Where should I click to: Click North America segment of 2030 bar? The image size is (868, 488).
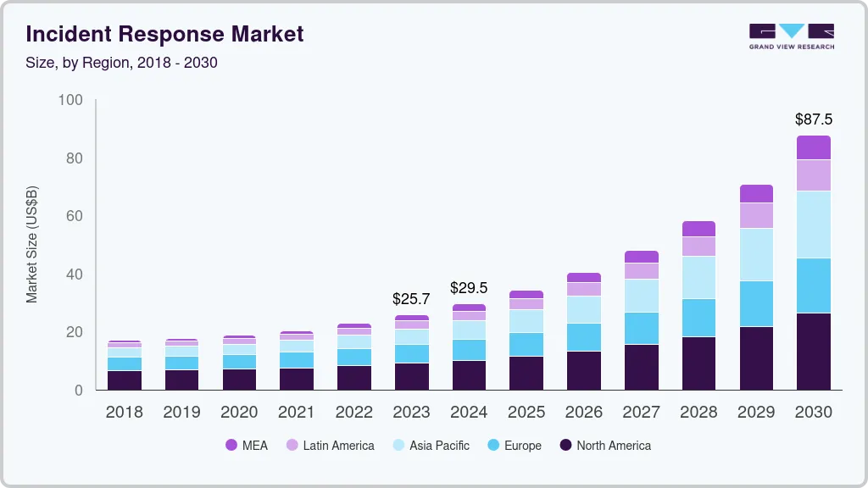pos(814,352)
